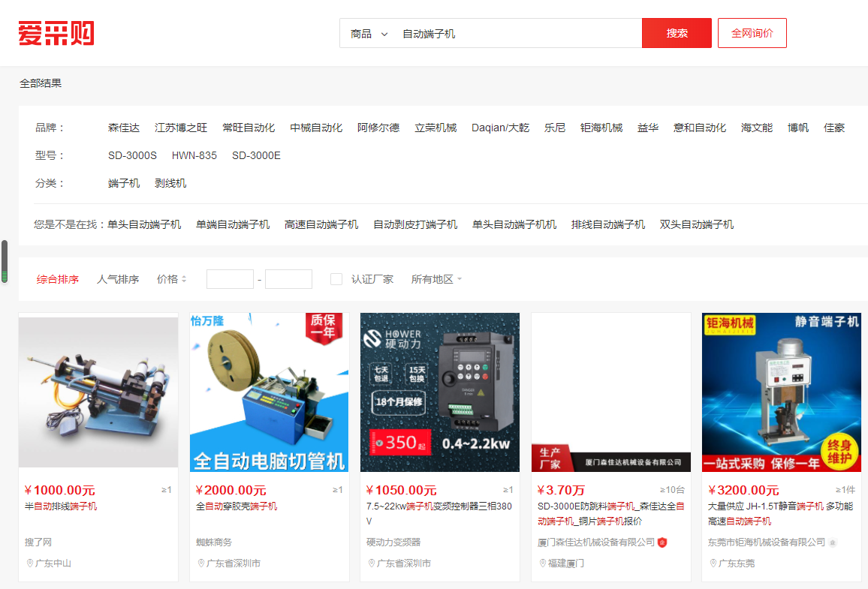Click the location pin icon next to 福建厦门
Screen dimensions: 868x589
click(x=543, y=563)
